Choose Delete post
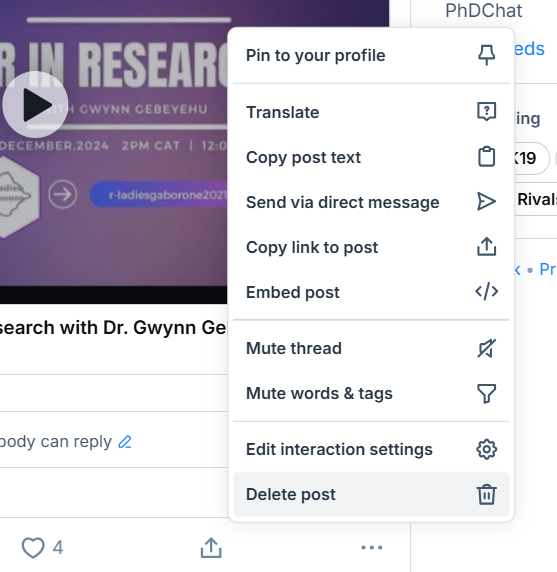Viewport: 557px width, 572px height. [x=371, y=494]
